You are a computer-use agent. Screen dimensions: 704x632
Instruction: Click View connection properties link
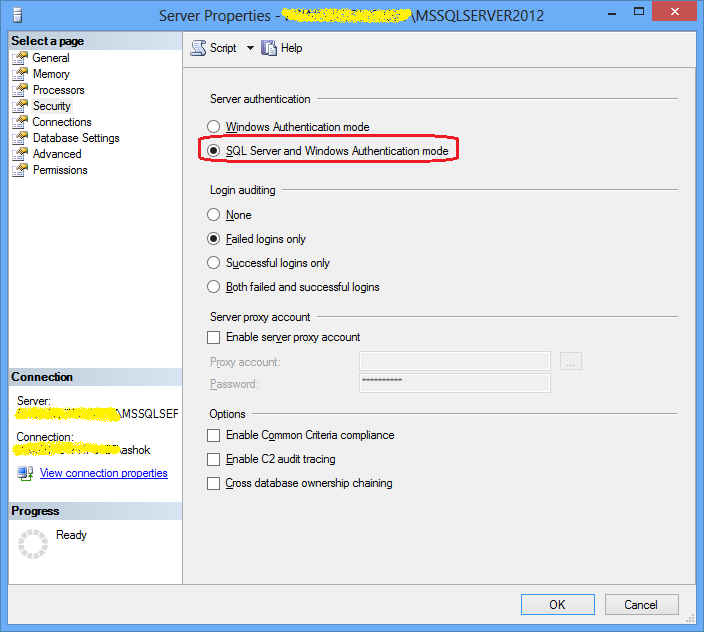coord(103,473)
